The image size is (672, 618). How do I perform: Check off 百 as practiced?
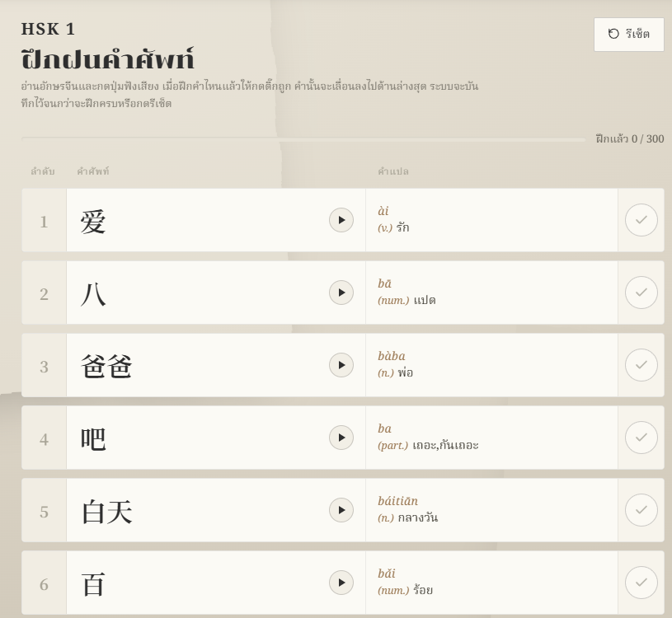pyautogui.click(x=641, y=583)
